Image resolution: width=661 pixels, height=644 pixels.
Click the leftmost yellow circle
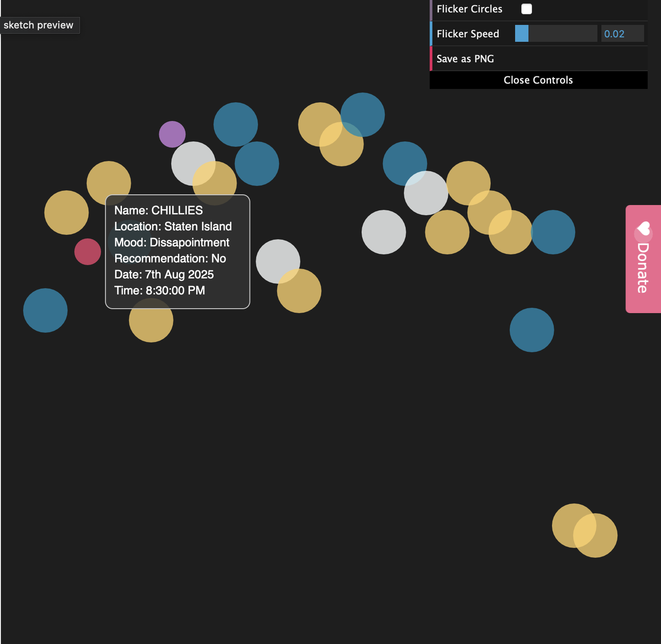66,213
